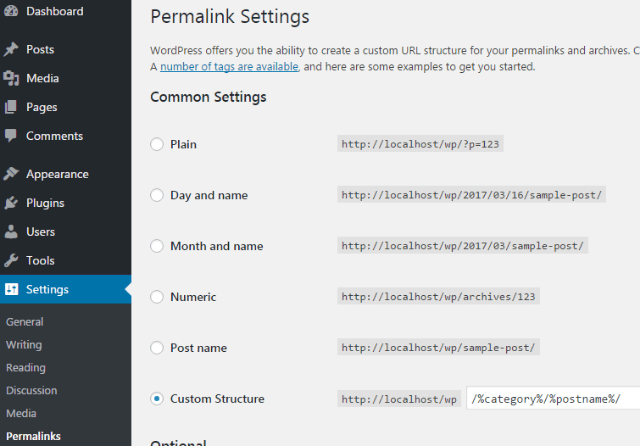Click the Settings sliders icon
Screen dimensions: 640x446
(11, 289)
